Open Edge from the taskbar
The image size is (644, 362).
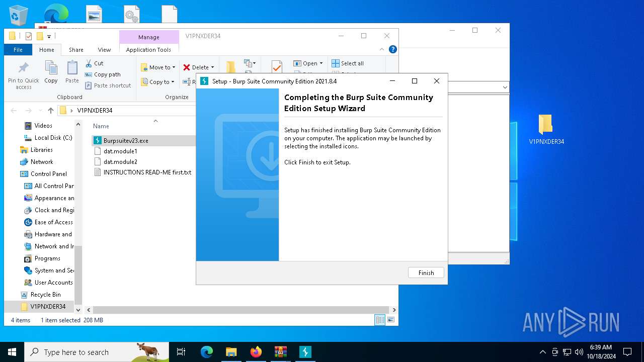(x=207, y=352)
